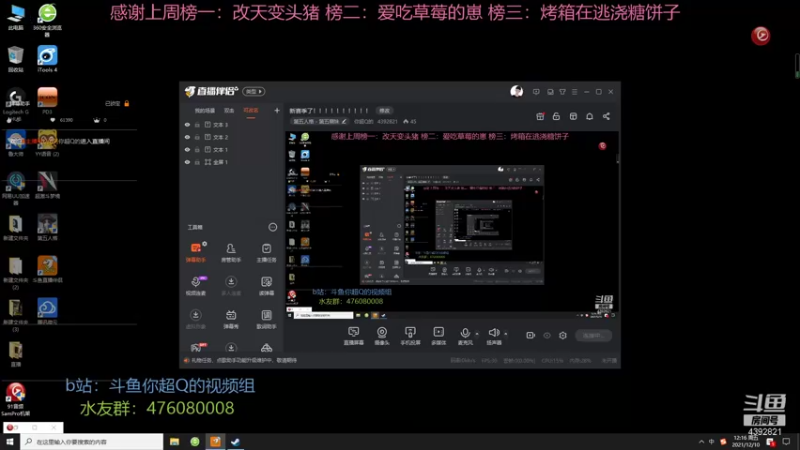Click the live status button in bottom bar

click(x=593, y=335)
